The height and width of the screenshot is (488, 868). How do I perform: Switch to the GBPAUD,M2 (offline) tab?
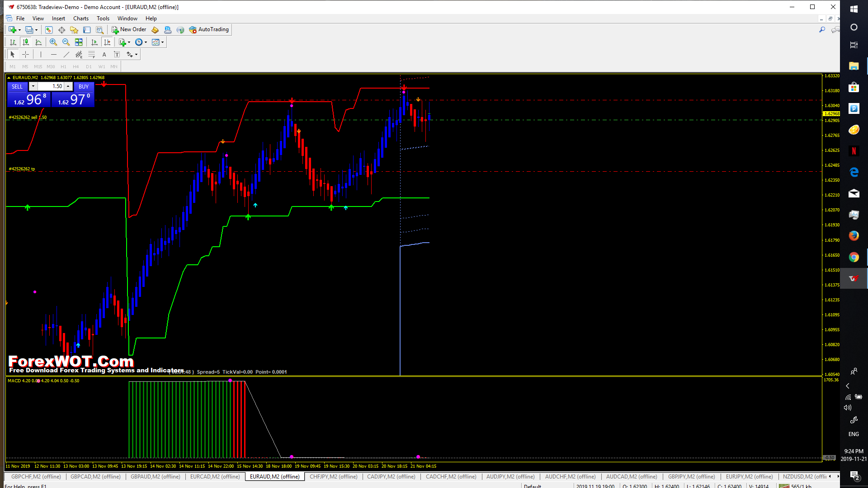pos(155,476)
